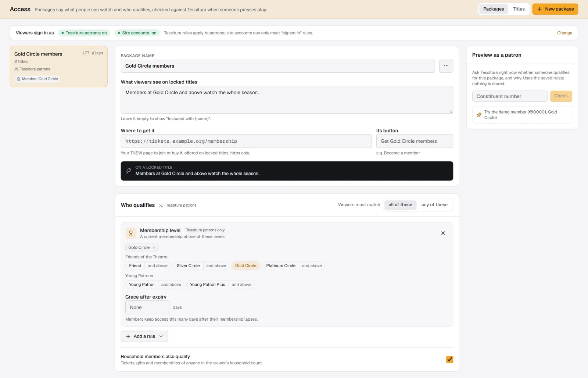Screen dimensions: 588x378
Task: Toggle 'and above' next to Silver Circle
Action: pyautogui.click(x=216, y=266)
